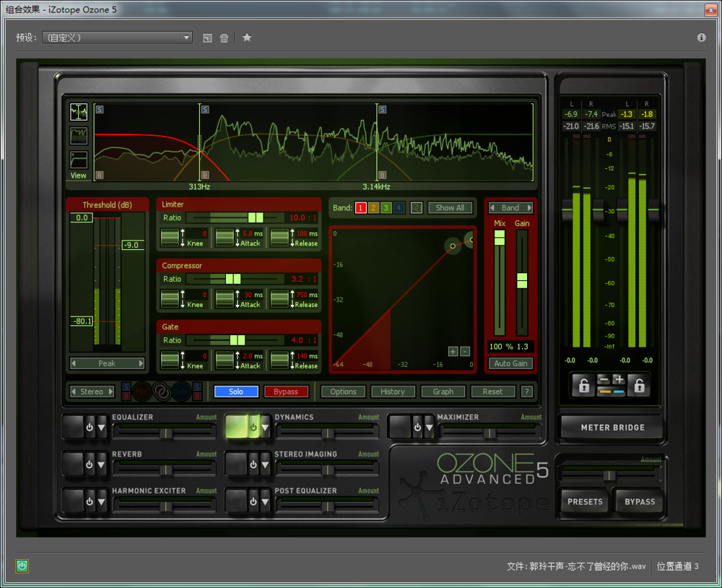Delete preset using the trash icon
Viewport: 722px width, 588px height.
click(225, 38)
